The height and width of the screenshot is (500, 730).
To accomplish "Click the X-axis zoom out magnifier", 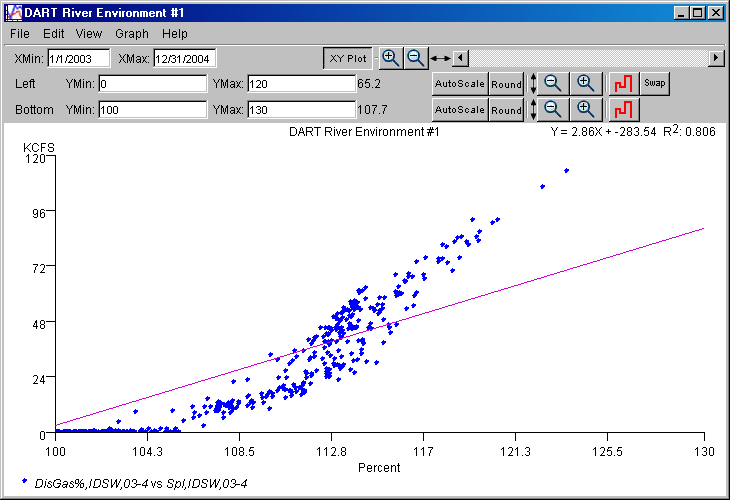I will [x=415, y=58].
